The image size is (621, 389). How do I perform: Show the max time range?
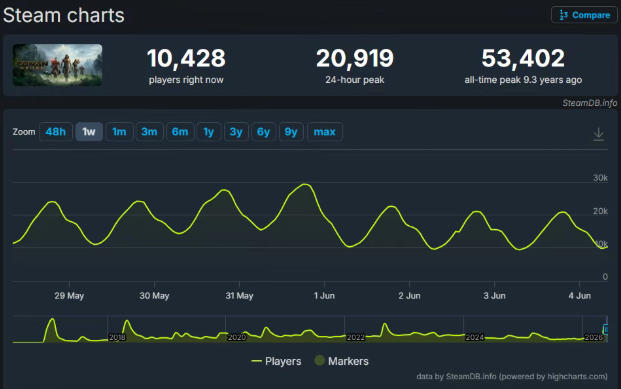click(325, 132)
